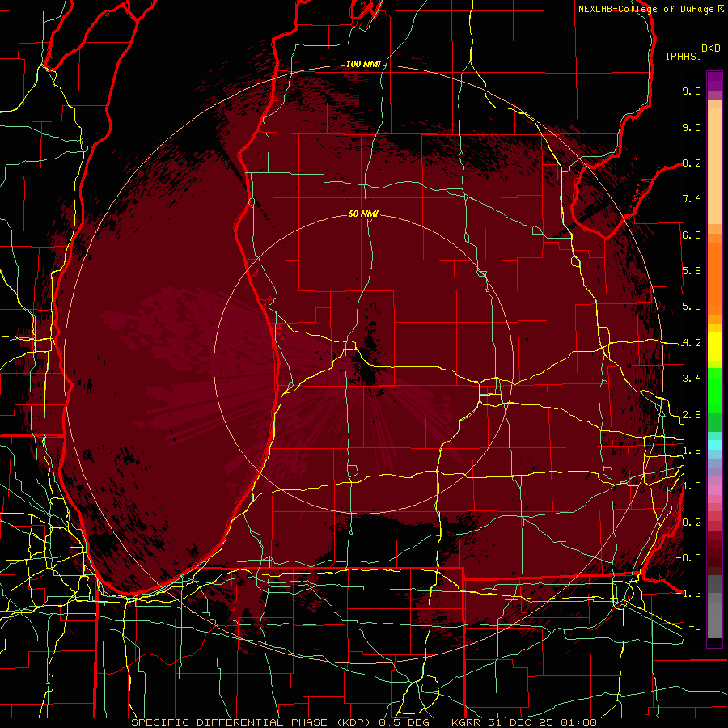Click the [PHAS] units label
Image resolution: width=728 pixels, height=728 pixels.
[684, 56]
